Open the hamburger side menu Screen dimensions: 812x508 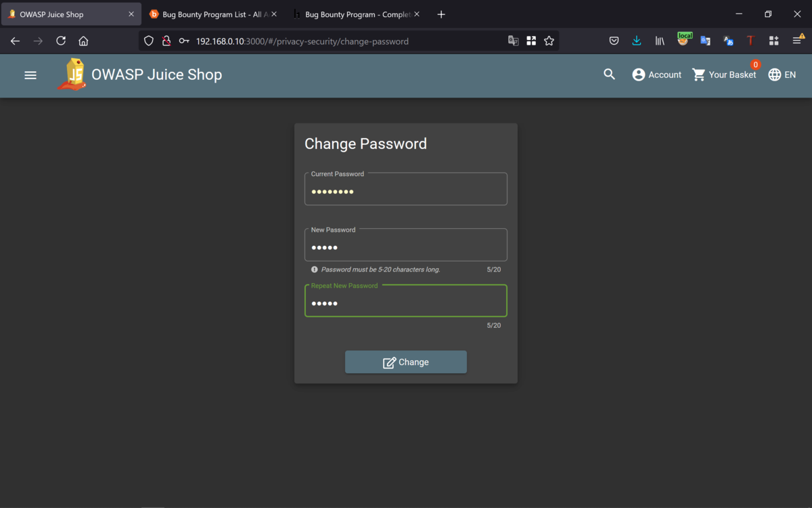(x=30, y=75)
